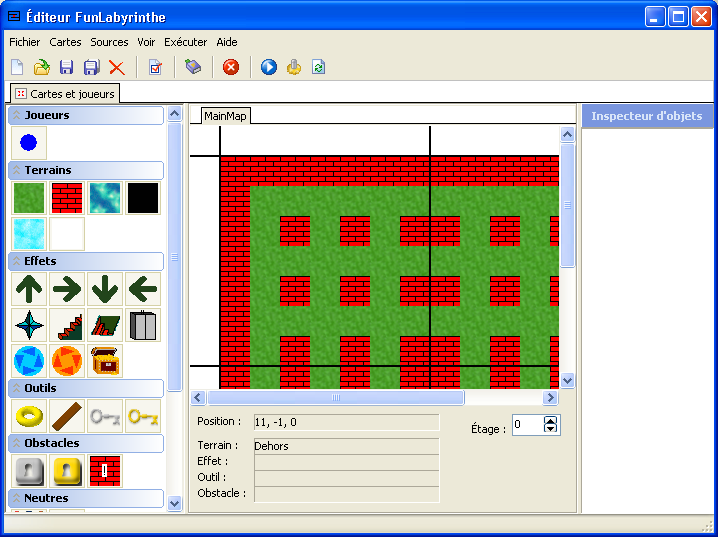Switch to the MainMap tab
The image size is (718, 537).
pos(225,116)
